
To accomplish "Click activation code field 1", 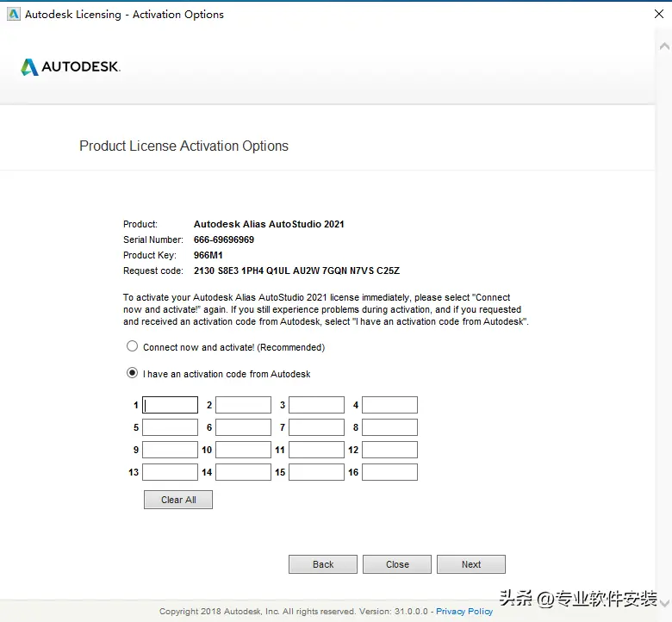I will pos(170,405).
